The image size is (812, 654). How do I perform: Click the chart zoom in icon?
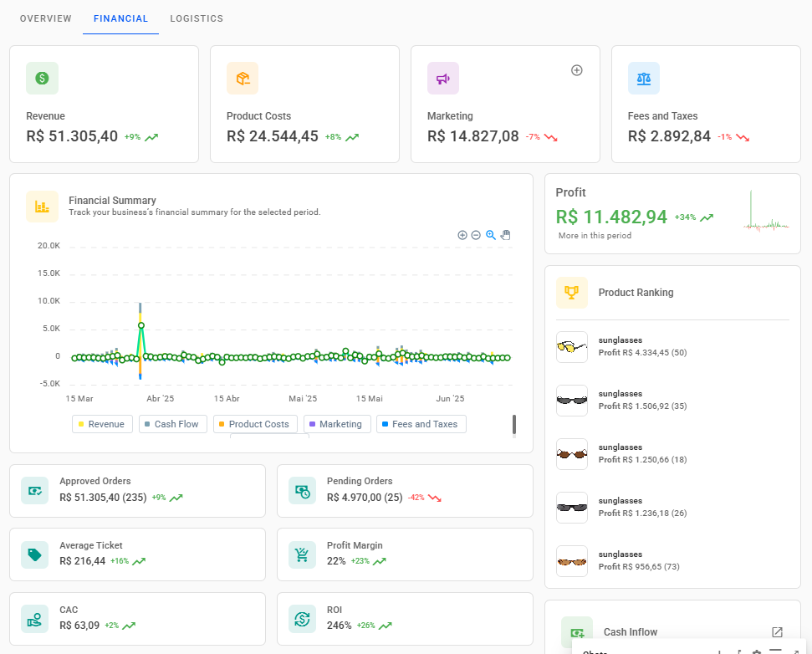click(x=462, y=235)
